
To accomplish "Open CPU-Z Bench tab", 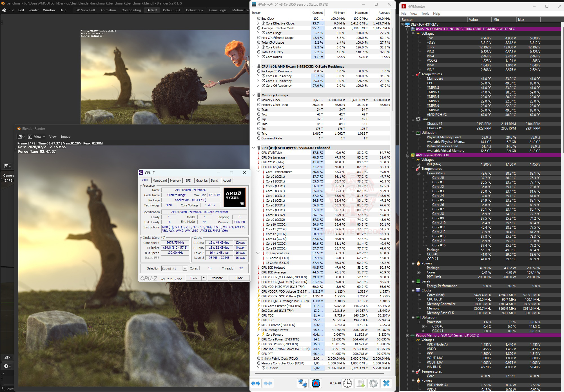I will 215,181.
